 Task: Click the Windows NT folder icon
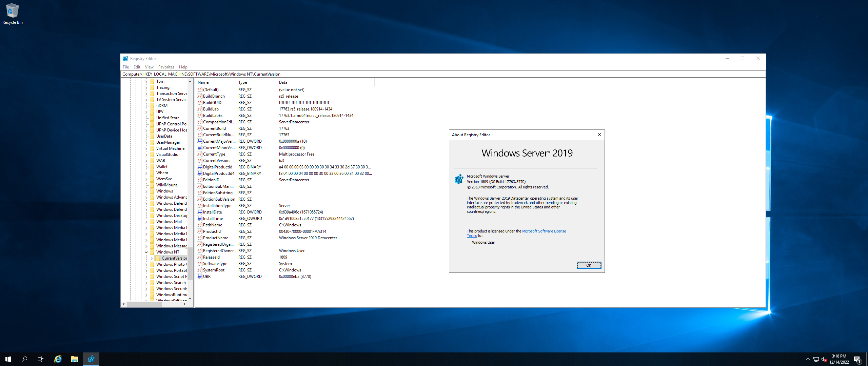pyautogui.click(x=152, y=252)
